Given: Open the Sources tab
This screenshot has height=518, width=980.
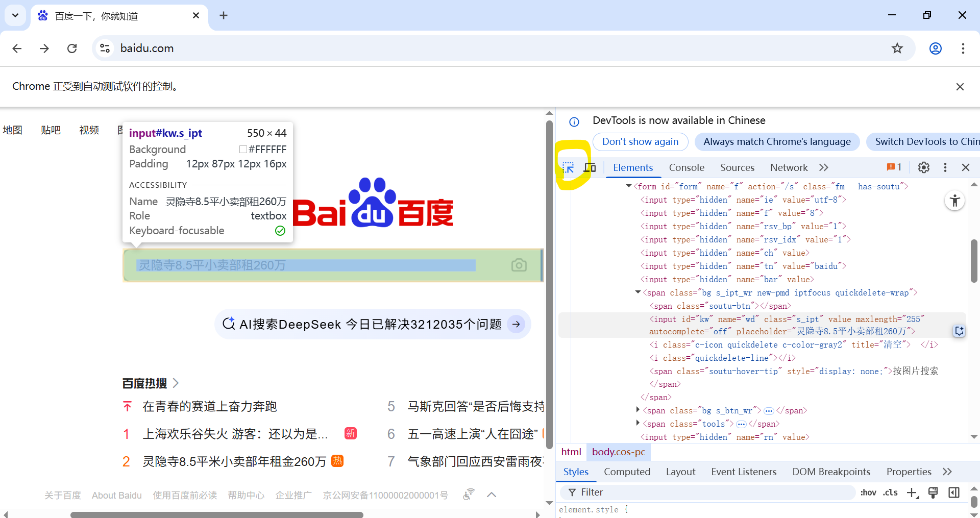Looking at the screenshot, I should tap(737, 167).
